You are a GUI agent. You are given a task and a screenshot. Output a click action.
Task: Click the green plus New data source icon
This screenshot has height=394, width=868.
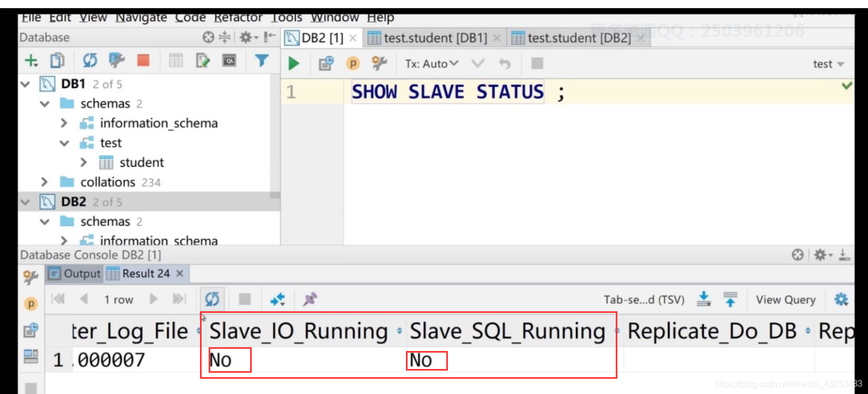(x=31, y=60)
